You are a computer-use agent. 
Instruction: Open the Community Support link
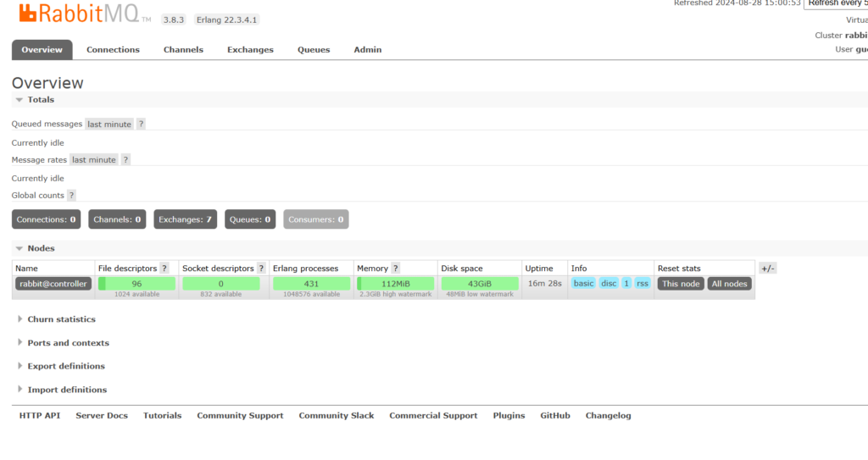(240, 416)
